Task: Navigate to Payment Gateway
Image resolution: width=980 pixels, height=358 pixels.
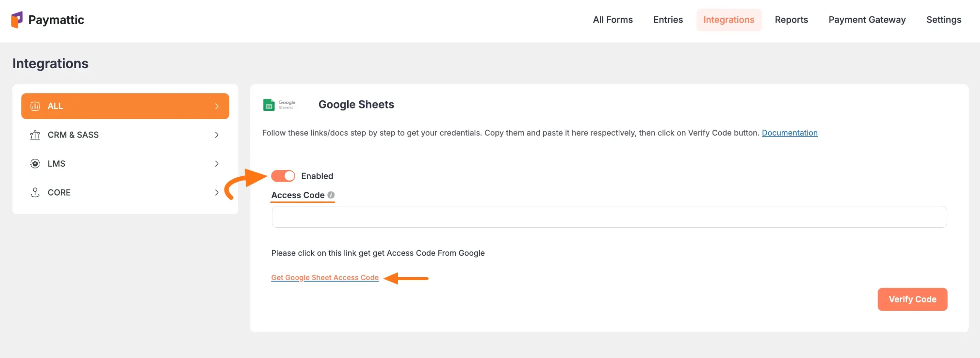Action: pyautogui.click(x=867, y=20)
